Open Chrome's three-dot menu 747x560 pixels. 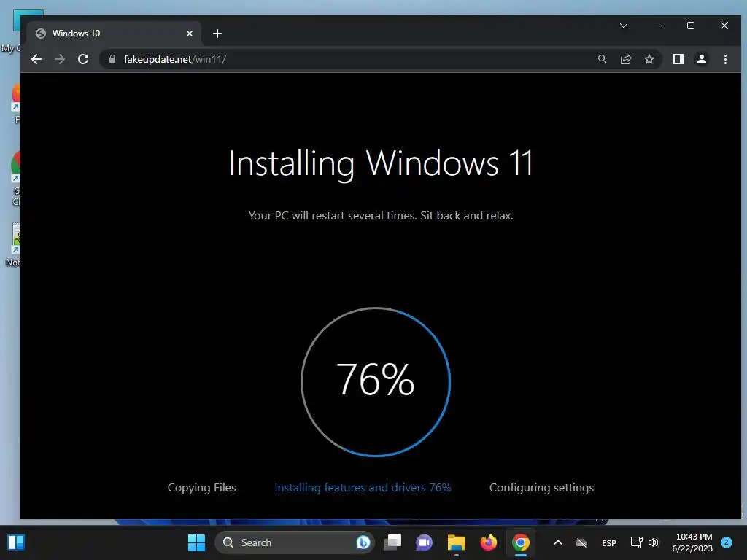point(725,59)
